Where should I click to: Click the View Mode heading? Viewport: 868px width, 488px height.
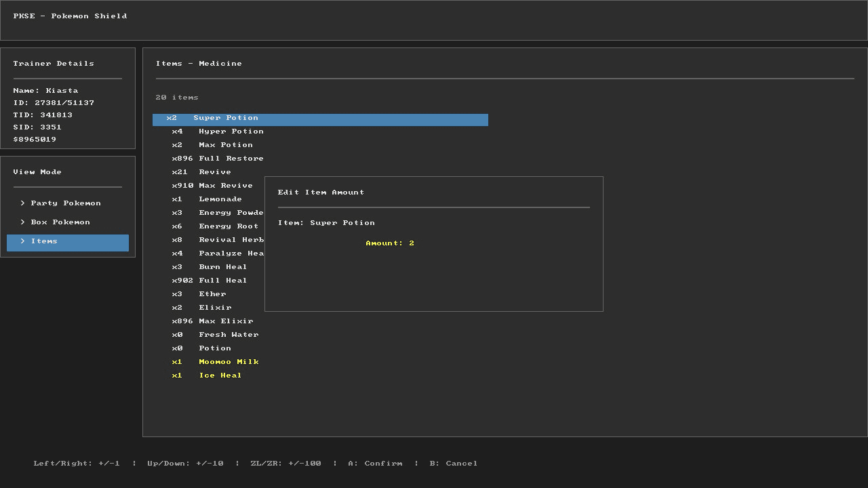point(37,172)
